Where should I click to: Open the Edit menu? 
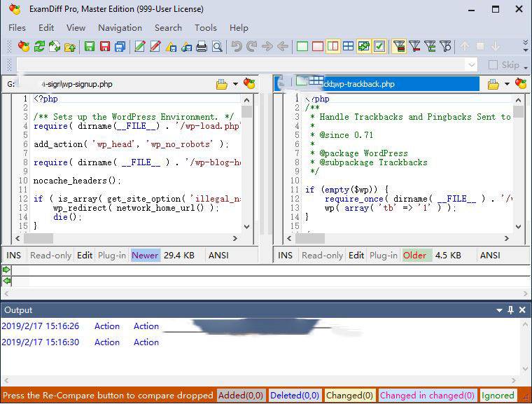pyautogui.click(x=46, y=28)
